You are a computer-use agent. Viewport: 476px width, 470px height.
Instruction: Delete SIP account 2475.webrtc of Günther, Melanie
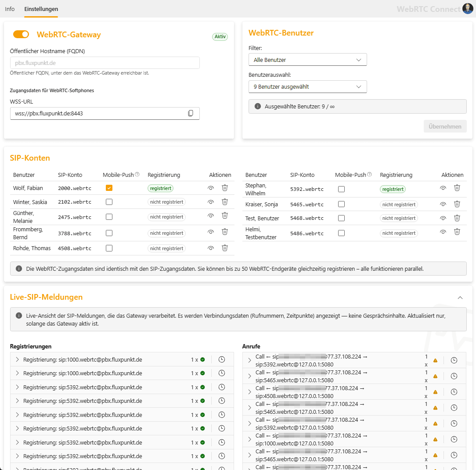pyautogui.click(x=225, y=215)
